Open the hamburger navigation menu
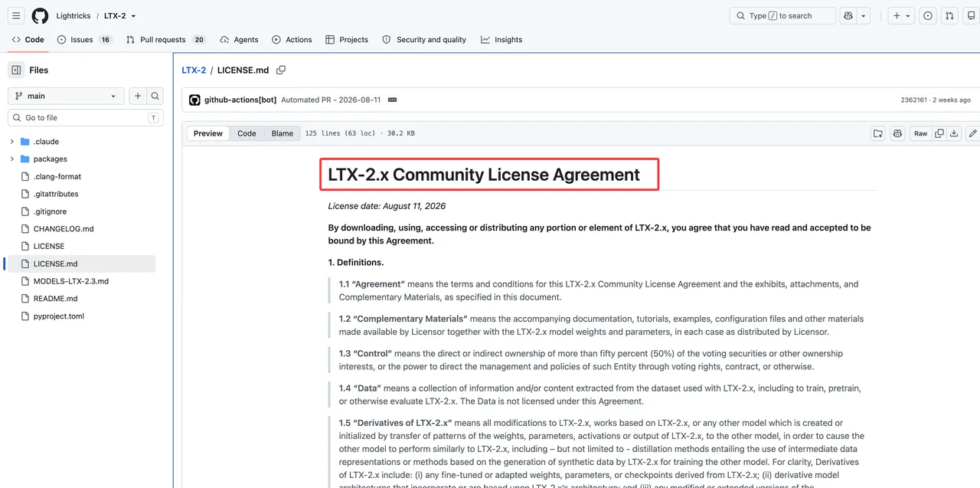980x488 pixels. pos(16,15)
